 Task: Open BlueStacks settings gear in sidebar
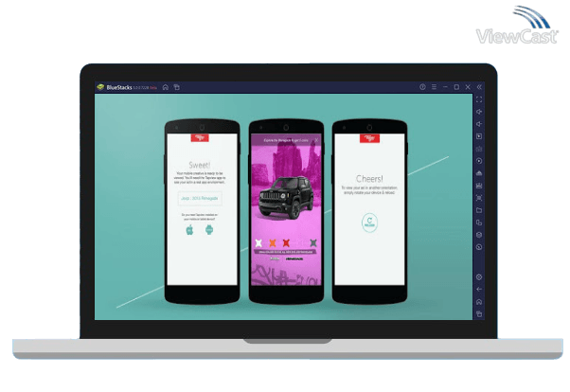tap(479, 277)
